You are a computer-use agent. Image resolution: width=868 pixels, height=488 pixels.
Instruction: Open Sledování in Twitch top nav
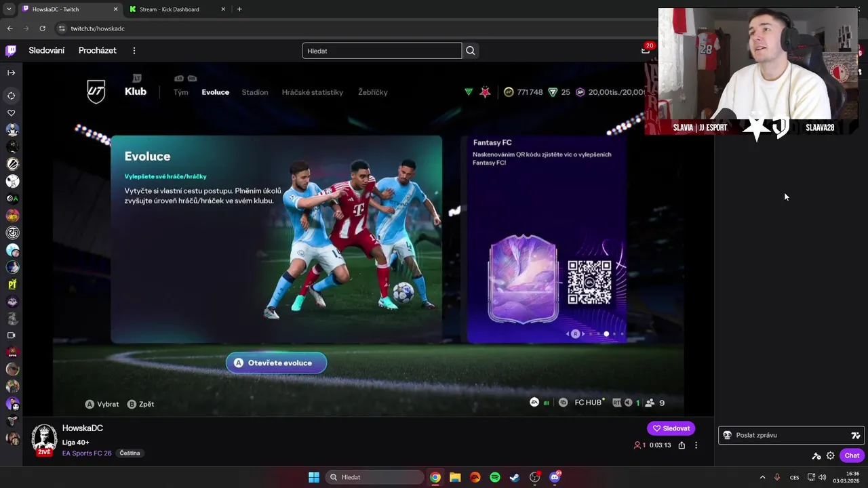(x=47, y=50)
